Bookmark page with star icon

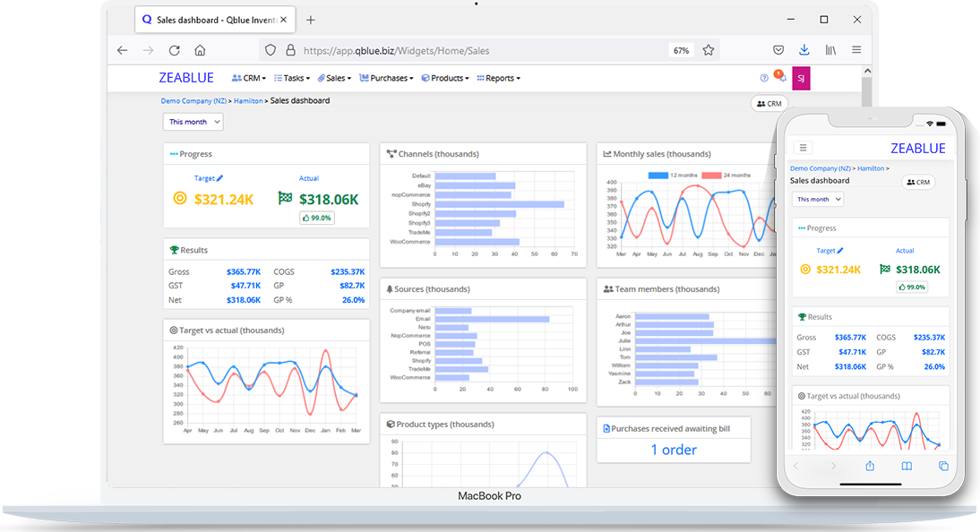tap(708, 50)
